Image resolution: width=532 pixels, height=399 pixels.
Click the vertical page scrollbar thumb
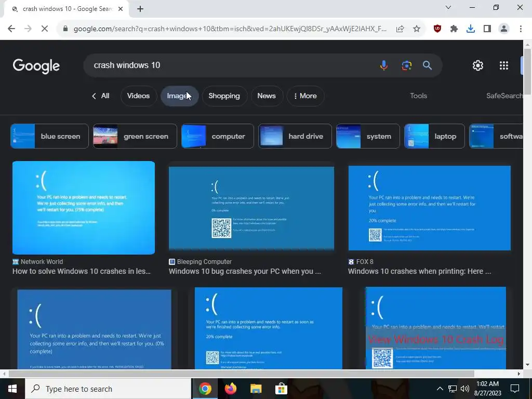coord(528,72)
